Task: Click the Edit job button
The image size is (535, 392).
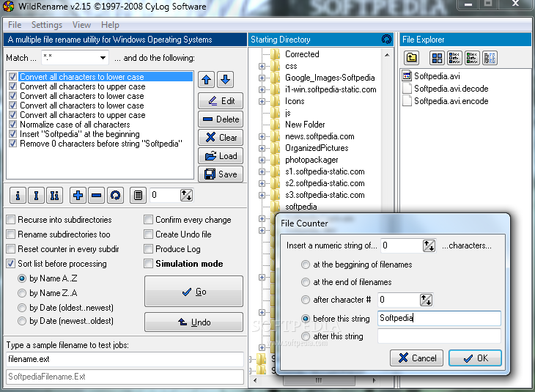Action: click(221, 101)
